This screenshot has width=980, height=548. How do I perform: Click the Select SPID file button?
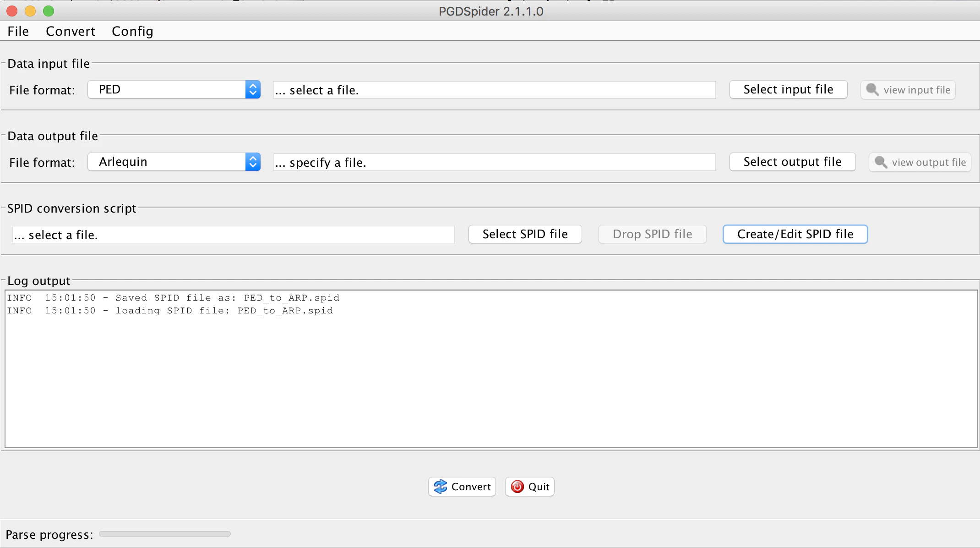click(x=525, y=234)
